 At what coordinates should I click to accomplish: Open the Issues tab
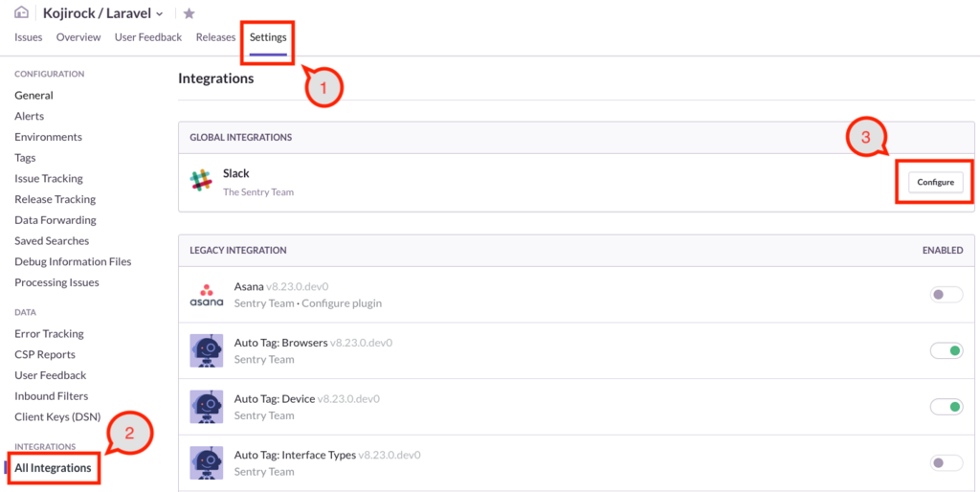click(28, 37)
